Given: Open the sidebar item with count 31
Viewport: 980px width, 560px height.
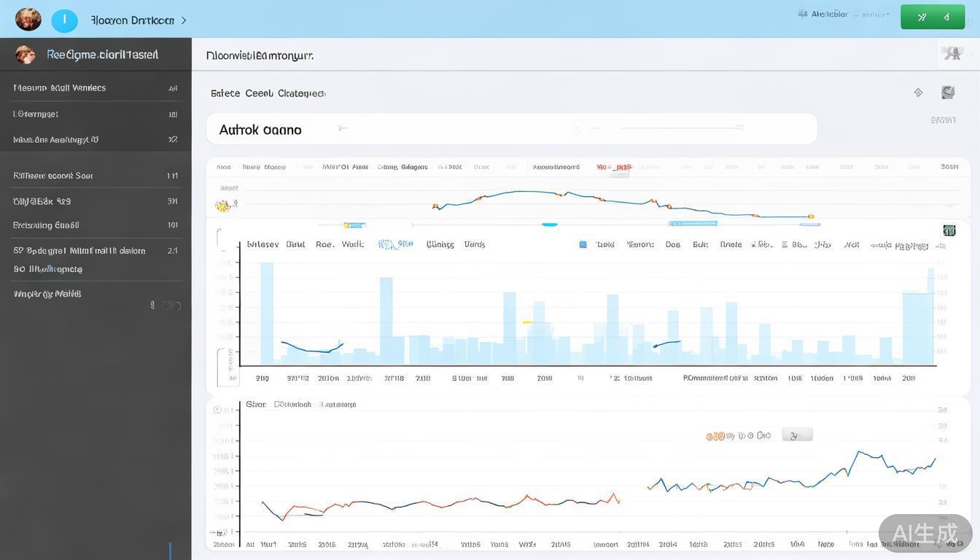Looking at the screenshot, I should point(95,201).
